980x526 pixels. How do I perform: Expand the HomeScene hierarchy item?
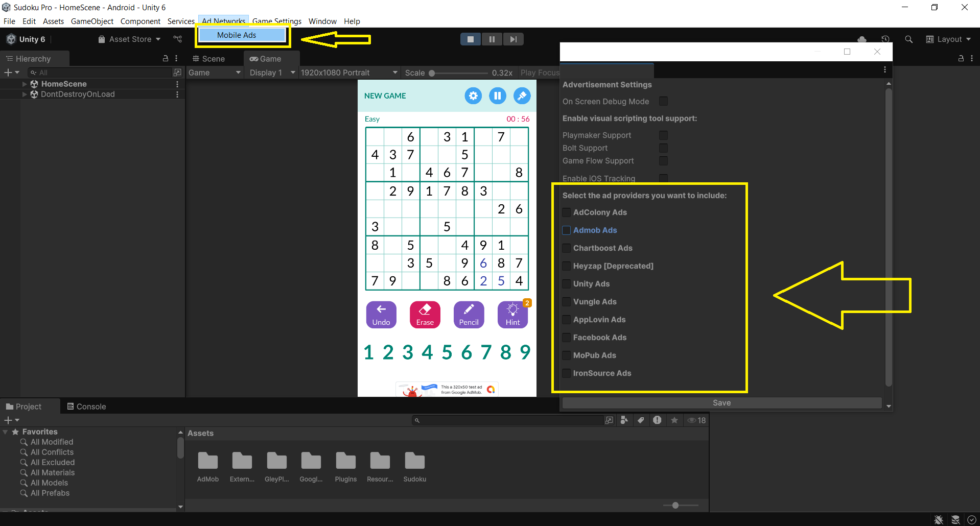point(25,84)
